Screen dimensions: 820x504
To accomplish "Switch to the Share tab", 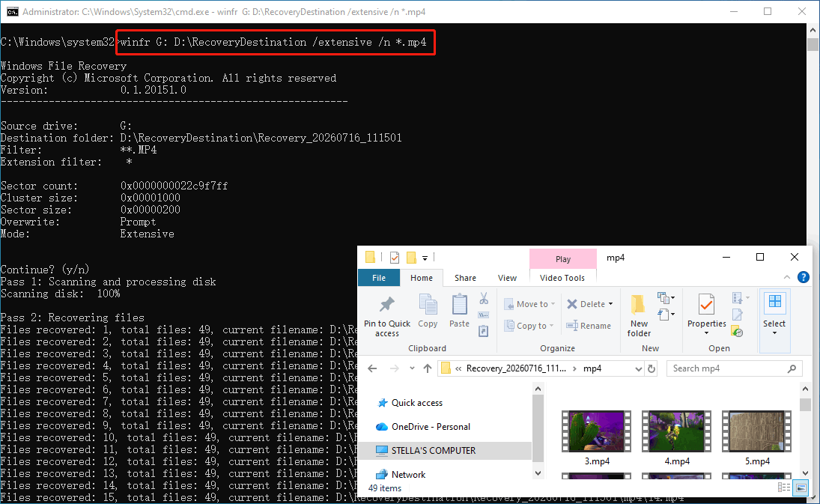I will coord(465,278).
